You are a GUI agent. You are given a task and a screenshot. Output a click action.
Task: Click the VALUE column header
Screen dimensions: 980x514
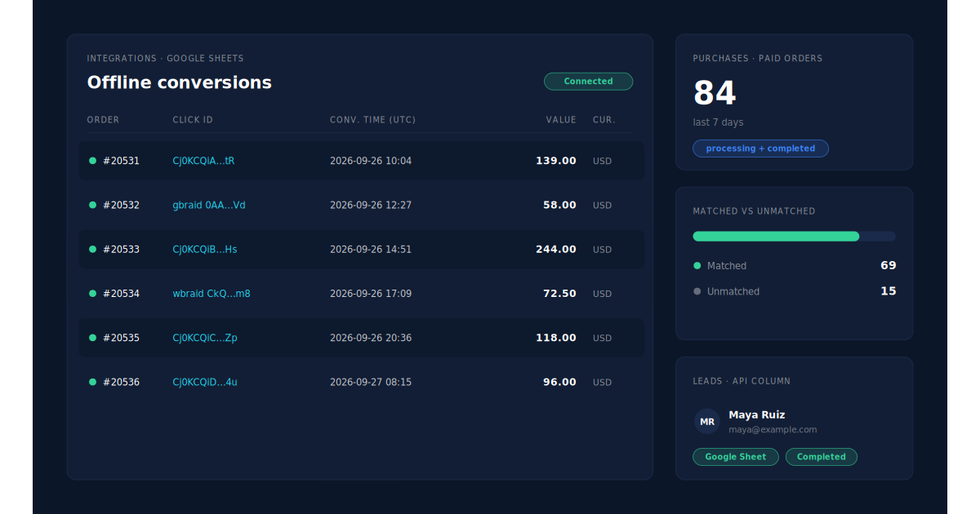pyautogui.click(x=561, y=120)
